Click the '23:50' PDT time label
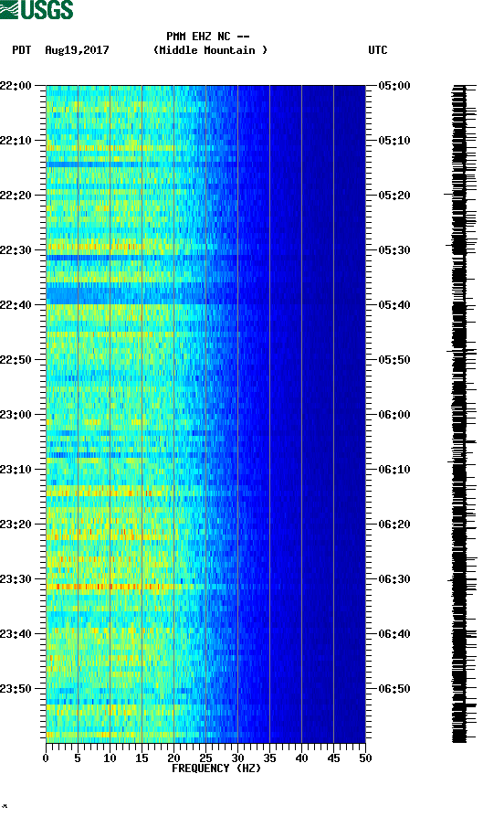Viewport: 504px width, 816px height. 16,689
